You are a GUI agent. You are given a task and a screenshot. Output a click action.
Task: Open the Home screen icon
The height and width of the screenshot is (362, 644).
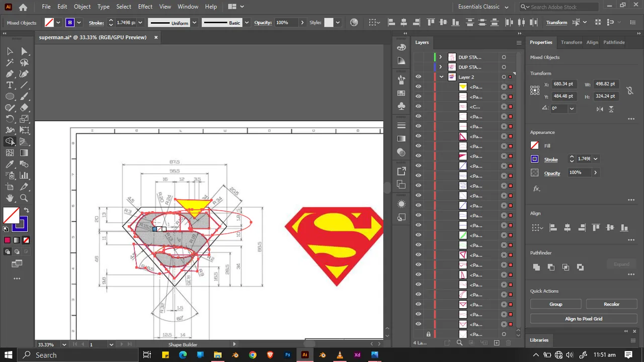coord(23,7)
